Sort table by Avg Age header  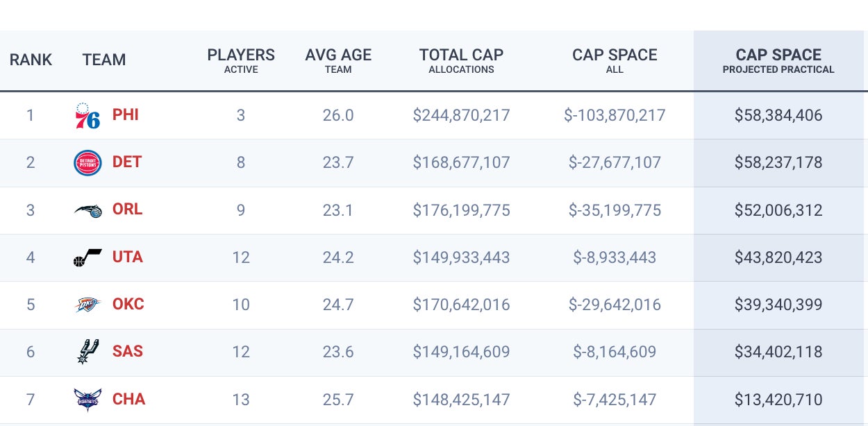tap(338, 60)
